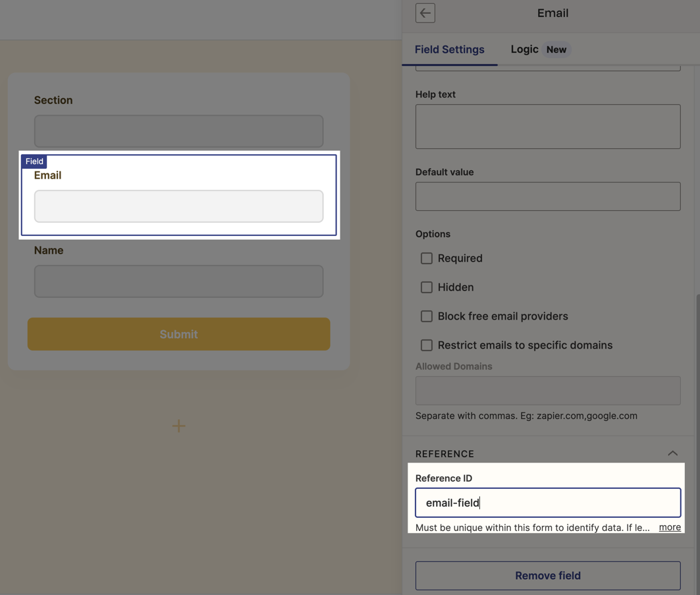The image size is (700, 595).
Task: Click the Submit button on form
Action: 178,334
